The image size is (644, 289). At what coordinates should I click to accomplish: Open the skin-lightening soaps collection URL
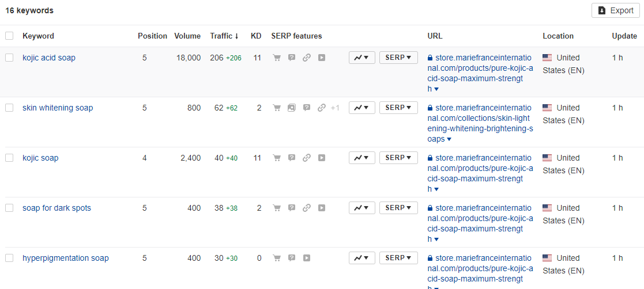tap(480, 123)
